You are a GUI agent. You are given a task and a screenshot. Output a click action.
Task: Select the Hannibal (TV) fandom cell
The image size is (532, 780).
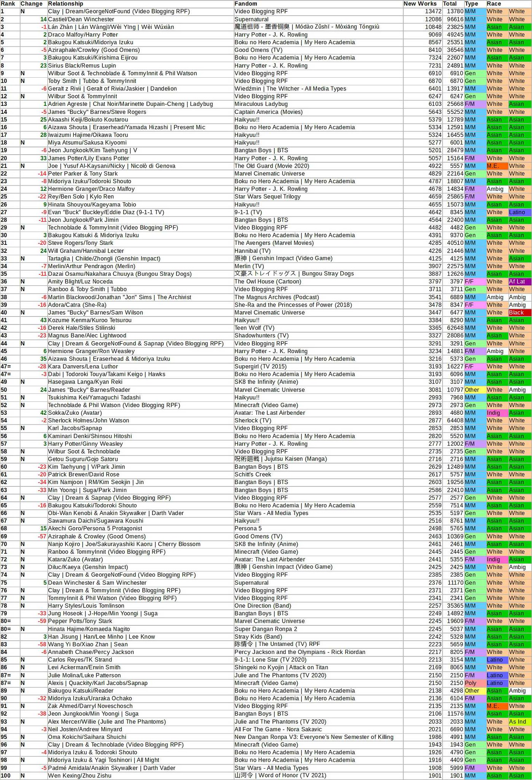tap(318, 251)
